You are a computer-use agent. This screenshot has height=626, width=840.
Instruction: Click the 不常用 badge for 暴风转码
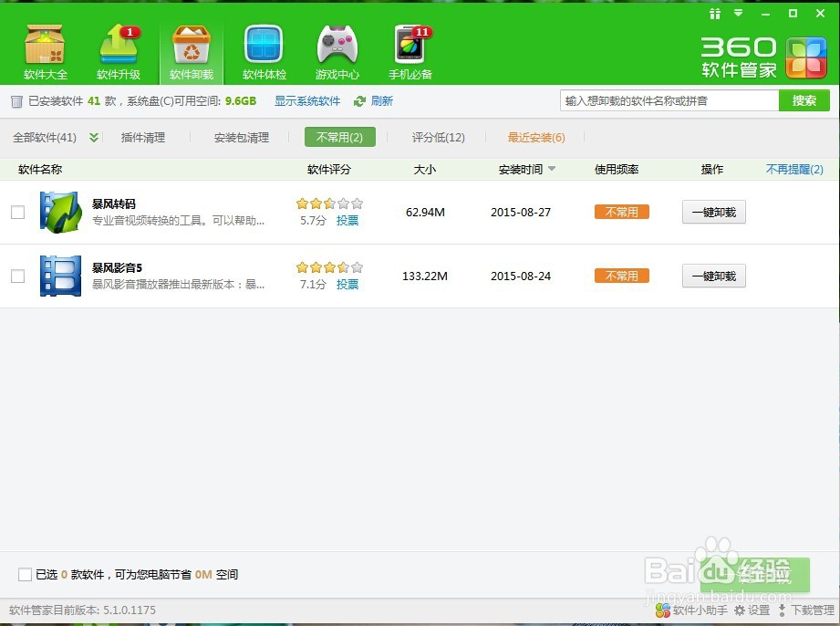pyautogui.click(x=621, y=213)
